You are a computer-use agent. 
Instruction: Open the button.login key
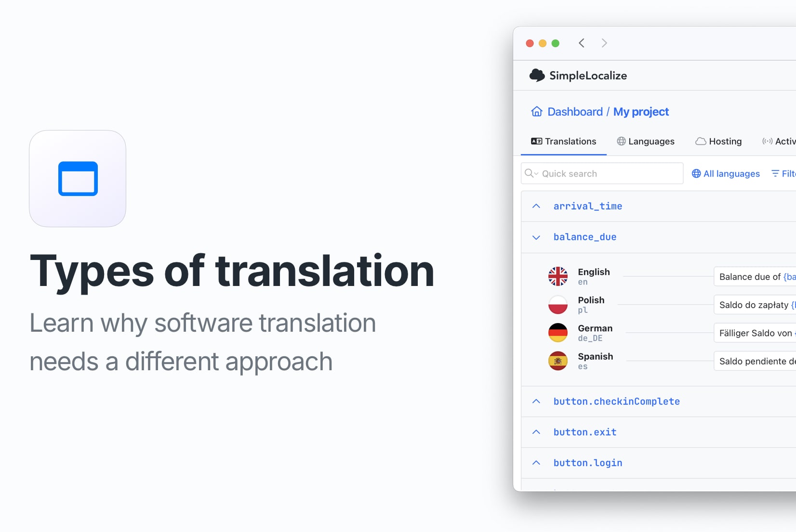tap(588, 463)
